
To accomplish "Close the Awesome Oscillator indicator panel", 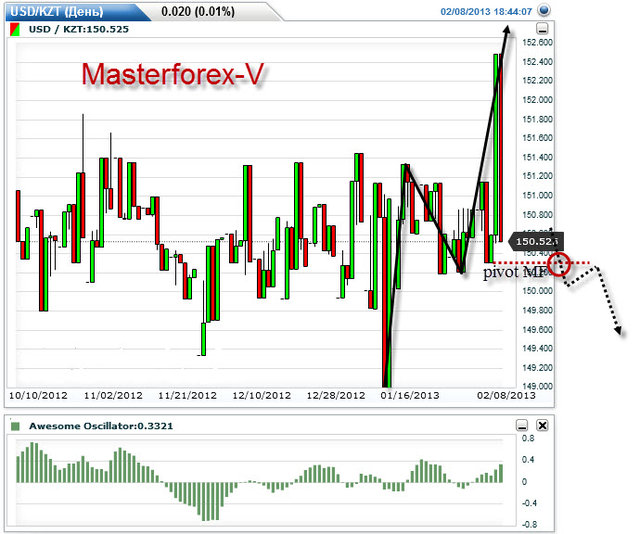I will (x=541, y=425).
